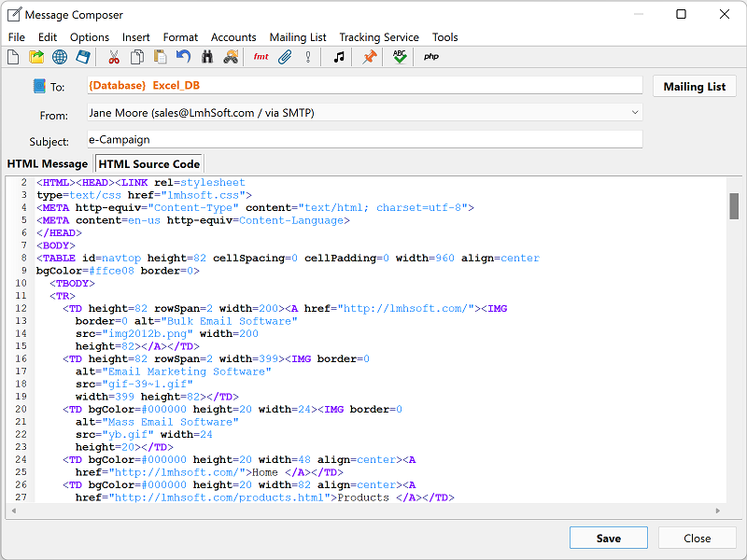Save message with the floppy disk icon
747x560 pixels.
tap(83, 57)
